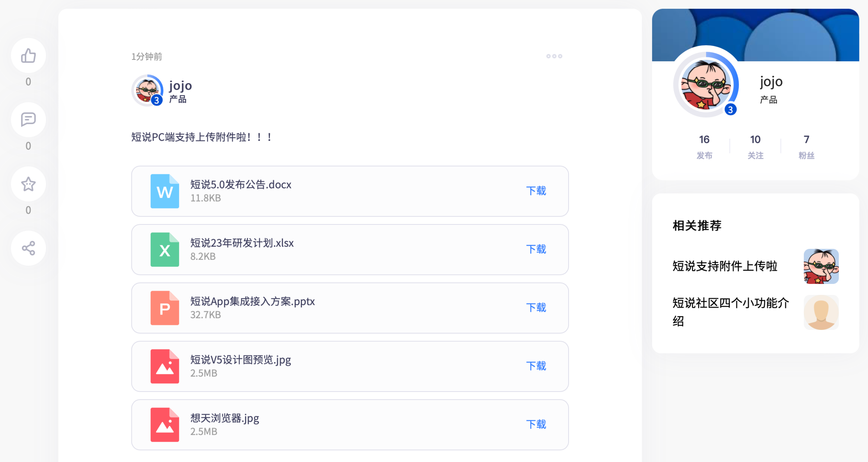The width and height of the screenshot is (868, 462).
Task: Download 短说App集成接入方案.pptx
Action: (x=536, y=308)
